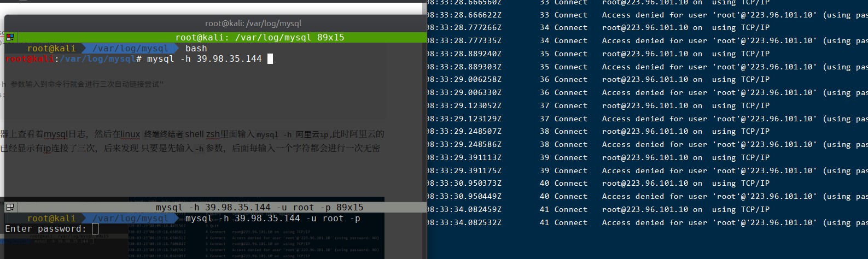Open the group menu icon of the bottom pane
This screenshot has height=259, width=868.
pos(10,207)
